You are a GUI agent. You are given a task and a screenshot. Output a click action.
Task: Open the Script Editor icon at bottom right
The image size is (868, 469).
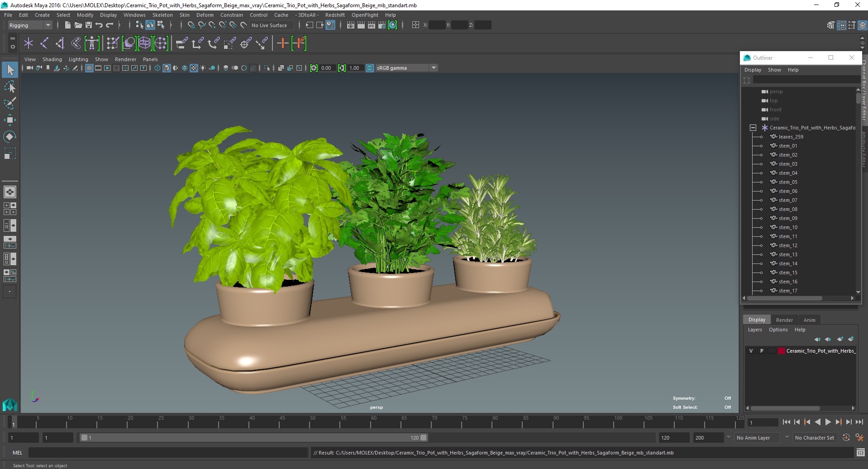click(x=860, y=452)
